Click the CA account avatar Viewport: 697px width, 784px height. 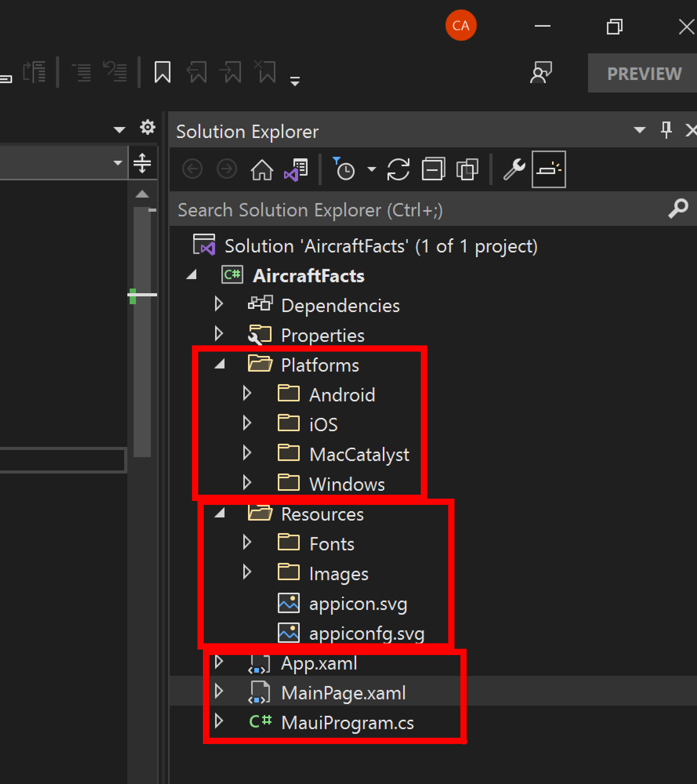tap(461, 25)
